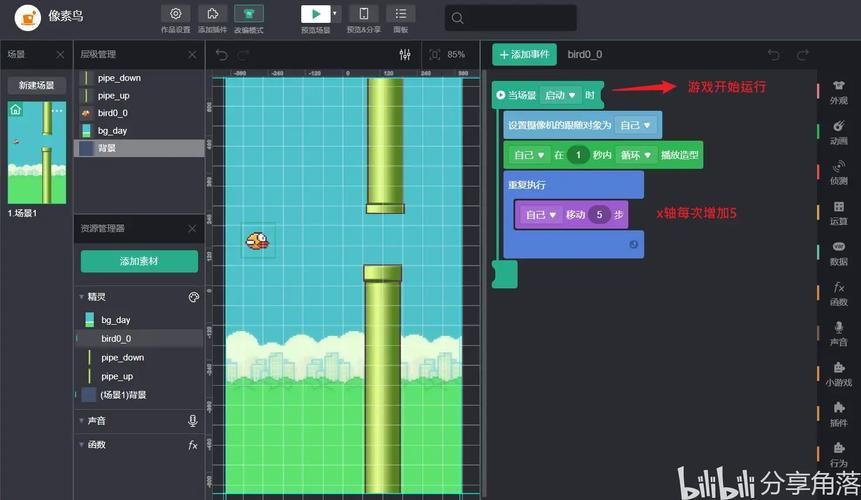
Task: Click the palette icon beside 精灵
Action: click(x=194, y=297)
